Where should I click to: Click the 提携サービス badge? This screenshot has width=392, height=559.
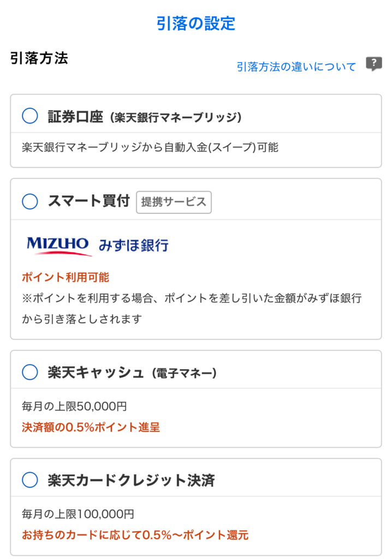click(x=174, y=202)
